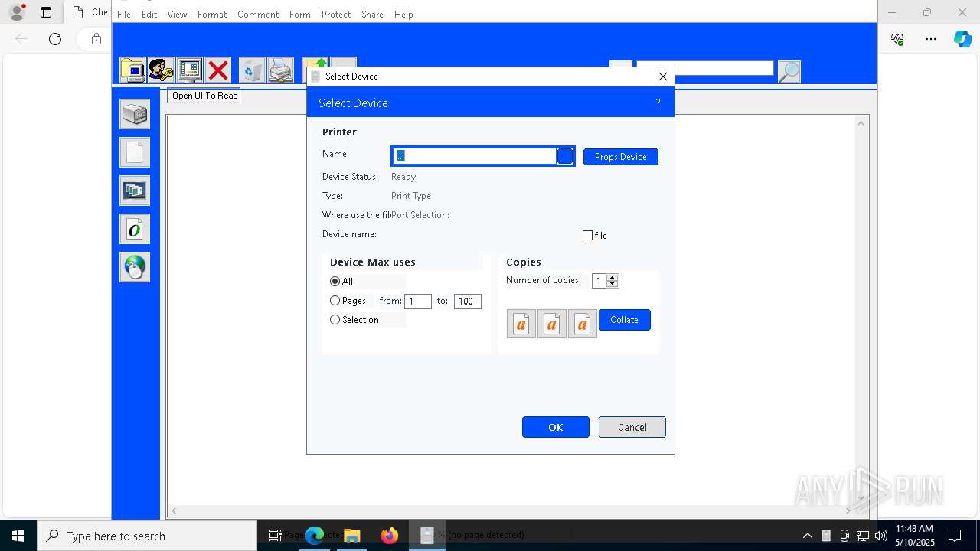
Task: Click the pages to input field
Action: point(467,302)
